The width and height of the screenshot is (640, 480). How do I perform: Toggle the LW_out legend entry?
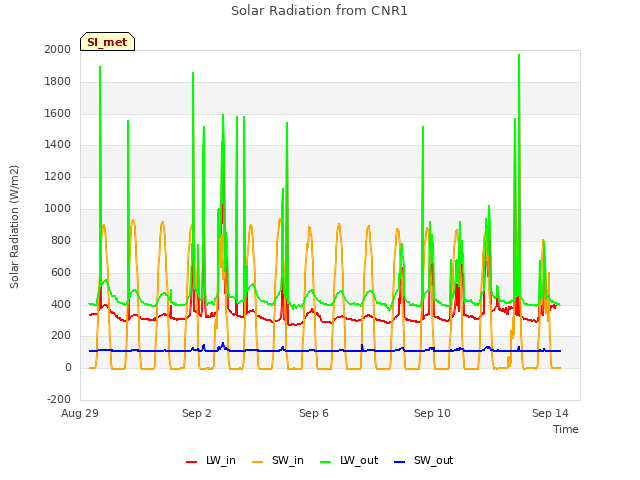(349, 460)
